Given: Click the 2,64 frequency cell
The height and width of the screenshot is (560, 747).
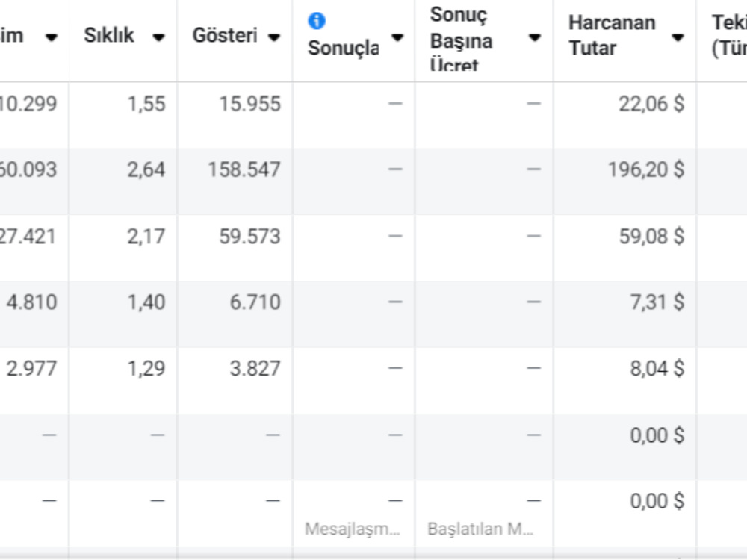Looking at the screenshot, I should coord(146,170).
